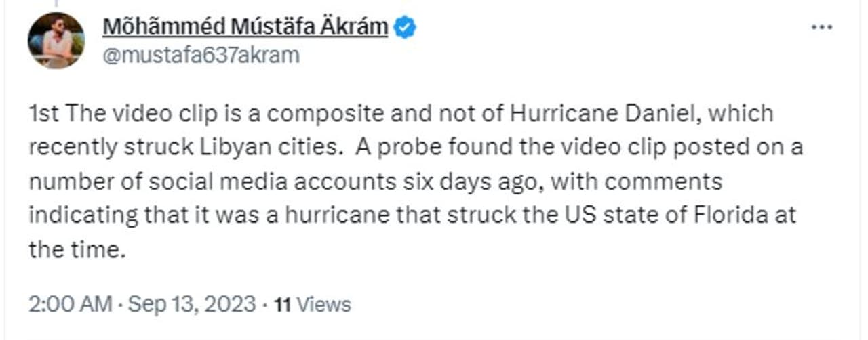Click the word "indicating" in the tweet
This screenshot has width=868, height=340.
click(x=83, y=216)
